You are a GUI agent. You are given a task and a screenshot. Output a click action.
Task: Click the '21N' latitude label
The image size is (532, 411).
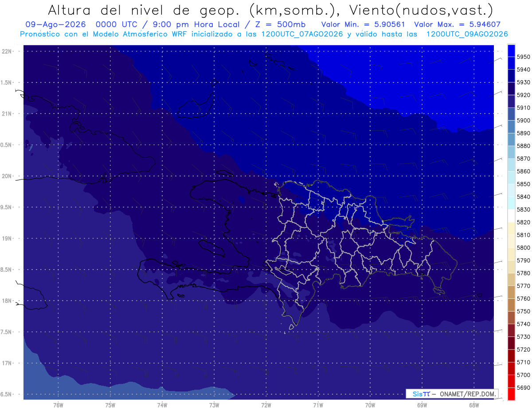8,114
